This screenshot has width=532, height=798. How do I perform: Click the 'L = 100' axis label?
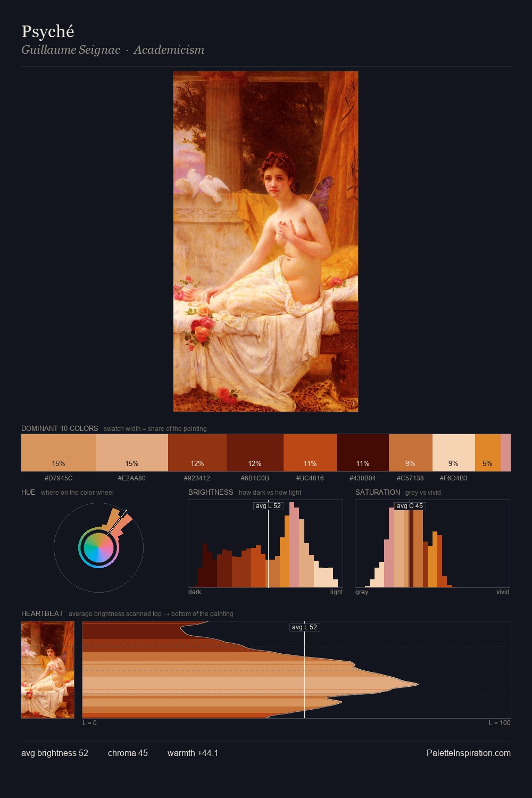(x=500, y=723)
